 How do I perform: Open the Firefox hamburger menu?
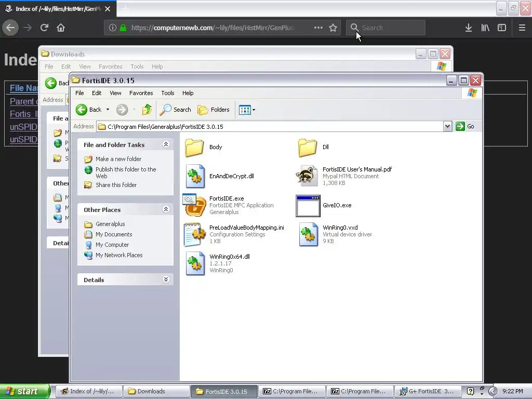[x=522, y=28]
